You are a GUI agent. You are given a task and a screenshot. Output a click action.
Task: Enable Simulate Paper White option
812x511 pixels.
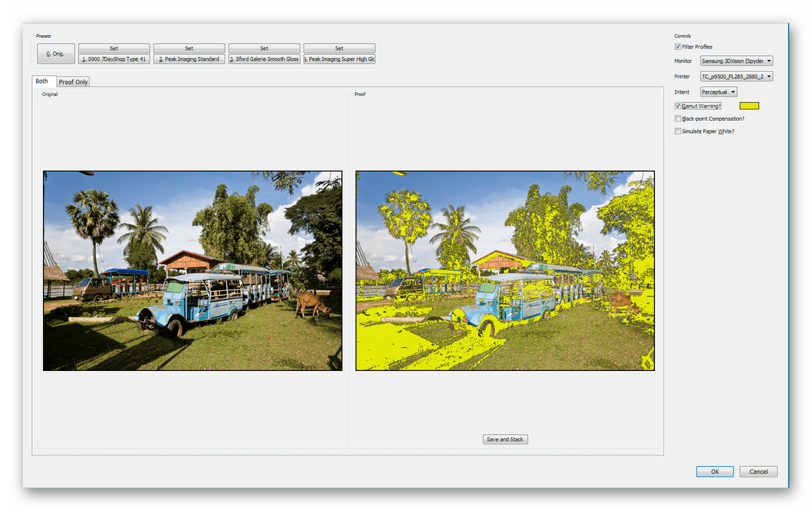coord(678,132)
